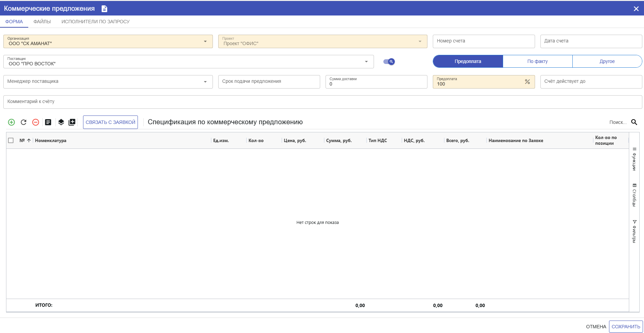The image size is (644, 333).
Task: Click the search magnifier icon
Action: click(x=634, y=122)
